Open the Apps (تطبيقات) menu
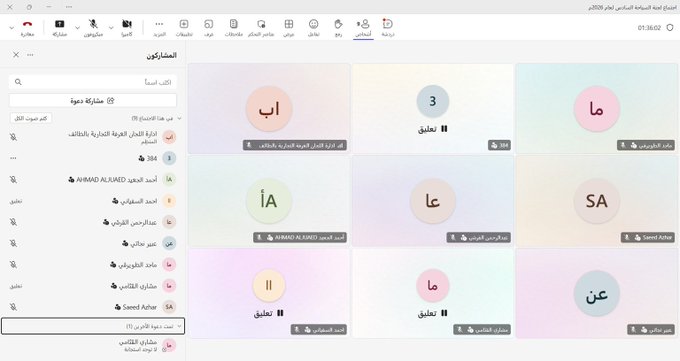 (184, 27)
